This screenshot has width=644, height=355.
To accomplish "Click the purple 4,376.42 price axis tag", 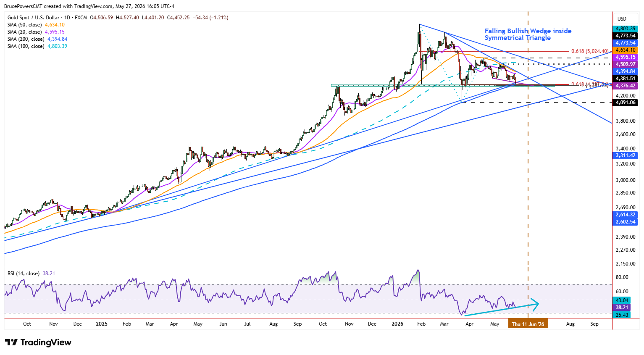I will tap(626, 86).
